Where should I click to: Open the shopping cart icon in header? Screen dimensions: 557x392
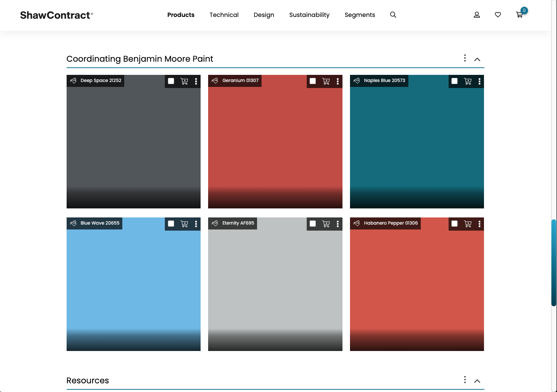tap(519, 15)
